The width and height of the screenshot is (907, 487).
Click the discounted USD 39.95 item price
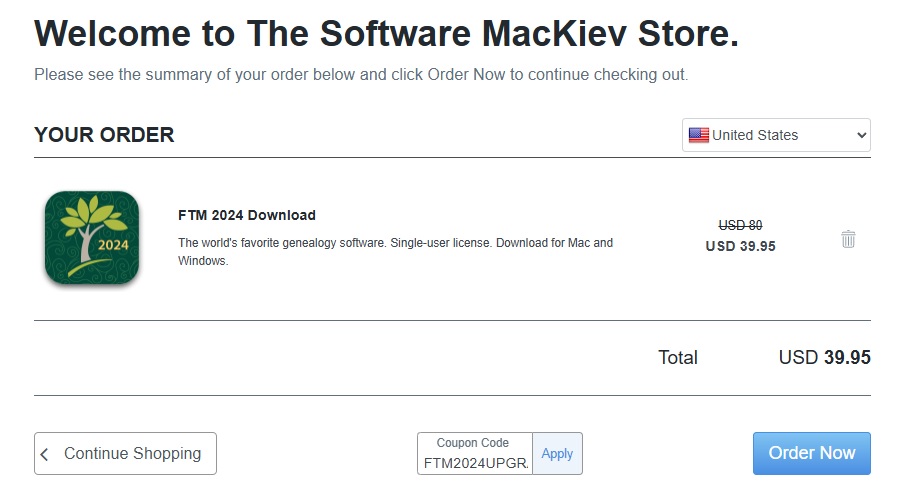(740, 246)
